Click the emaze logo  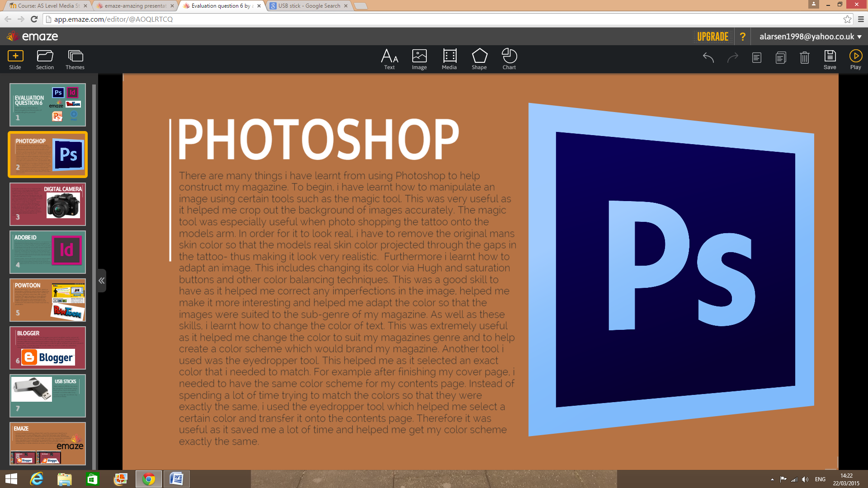point(33,36)
